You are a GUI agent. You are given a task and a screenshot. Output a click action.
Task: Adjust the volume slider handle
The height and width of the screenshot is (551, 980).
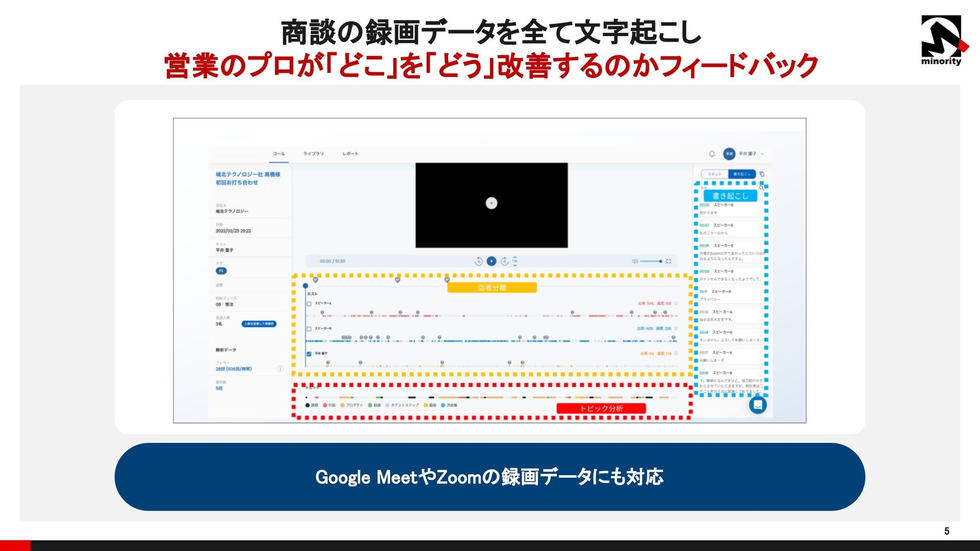660,261
